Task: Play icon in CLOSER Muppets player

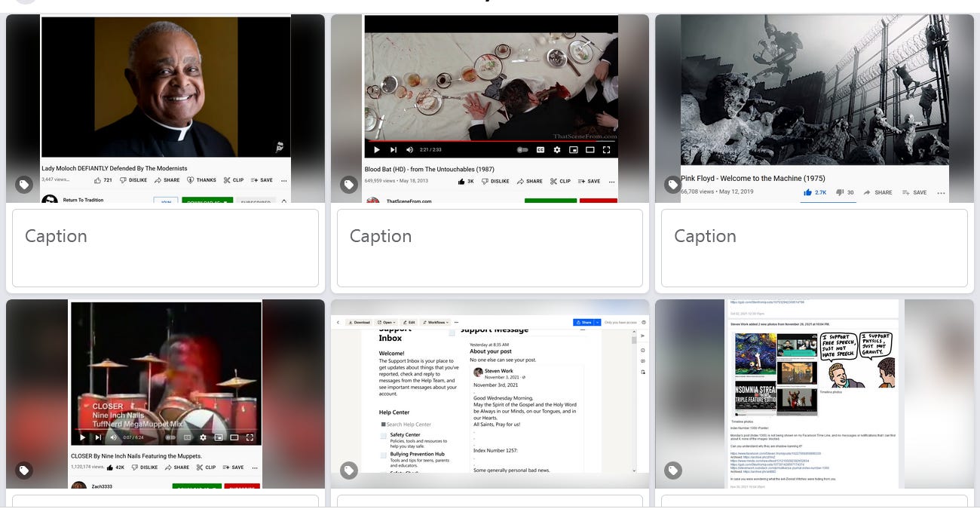Action: (x=83, y=437)
